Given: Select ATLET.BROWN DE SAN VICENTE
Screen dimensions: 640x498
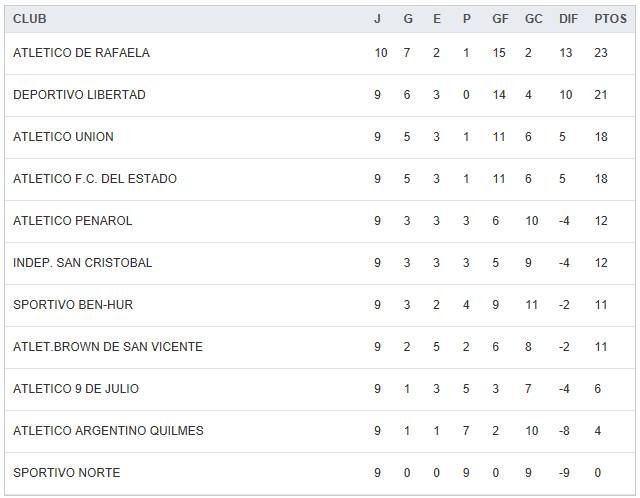Looking at the screenshot, I should click(108, 347).
